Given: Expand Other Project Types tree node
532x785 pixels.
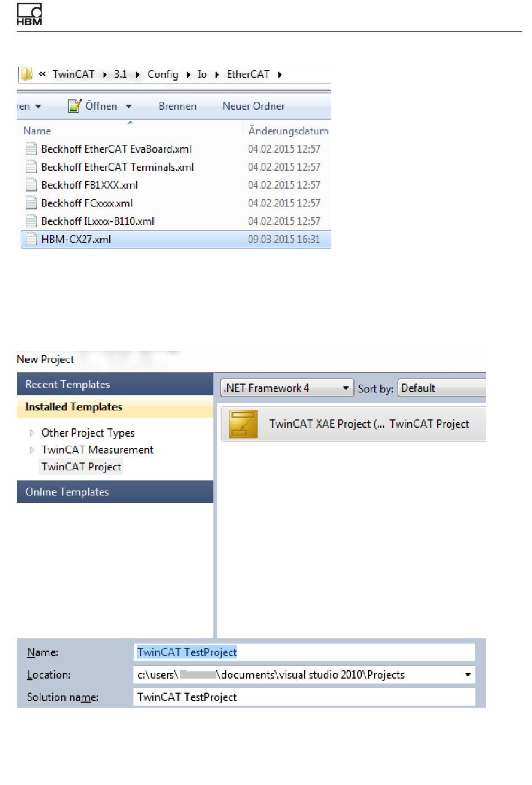Looking at the screenshot, I should click(x=32, y=433).
